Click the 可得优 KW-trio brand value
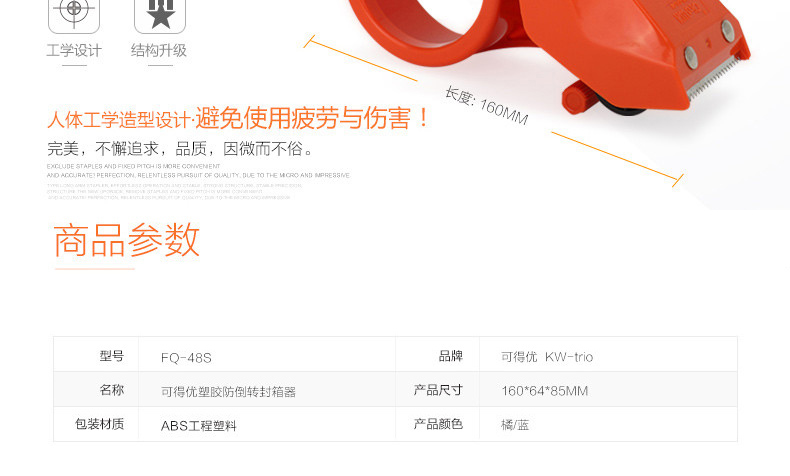Screen dimensions: 790x476 point(547,357)
